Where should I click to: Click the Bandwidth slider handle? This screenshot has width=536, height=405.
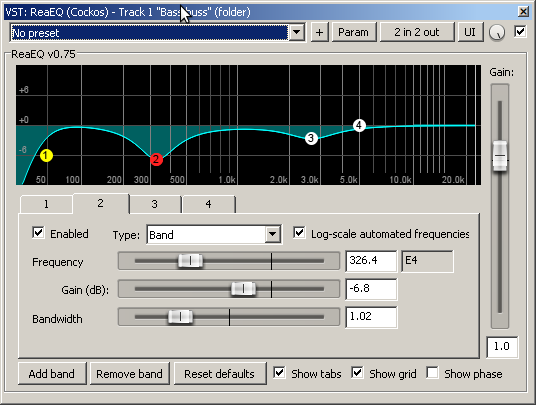(x=180, y=317)
